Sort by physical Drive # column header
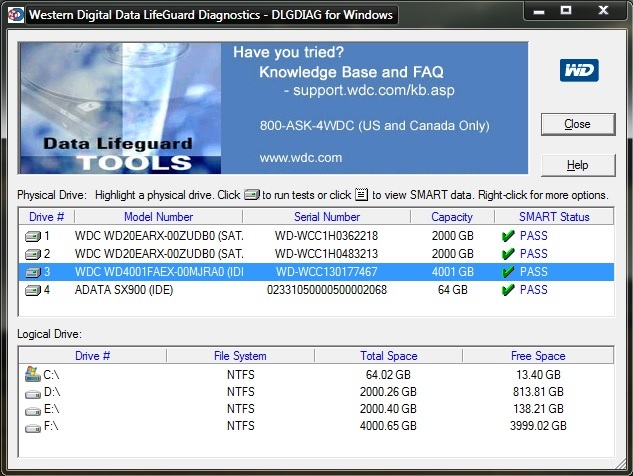633x476 pixels. (46, 217)
